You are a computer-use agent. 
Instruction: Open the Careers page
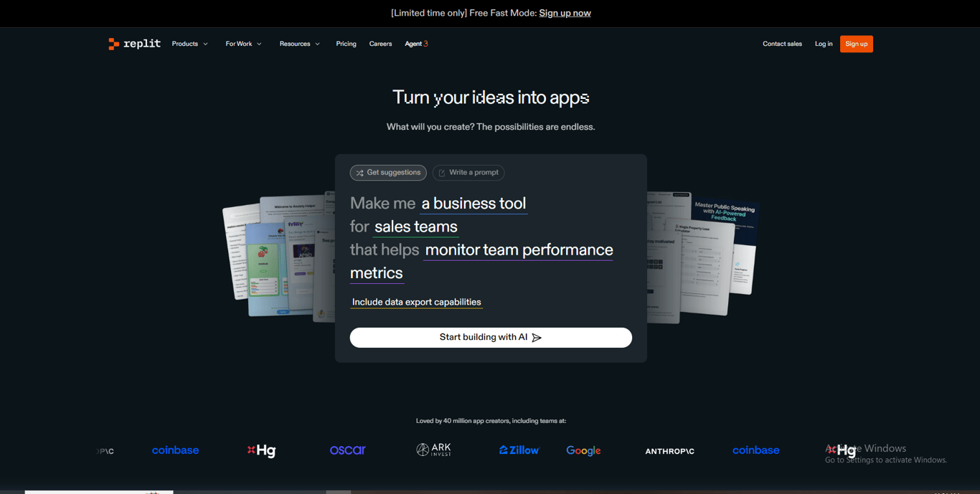click(x=380, y=44)
